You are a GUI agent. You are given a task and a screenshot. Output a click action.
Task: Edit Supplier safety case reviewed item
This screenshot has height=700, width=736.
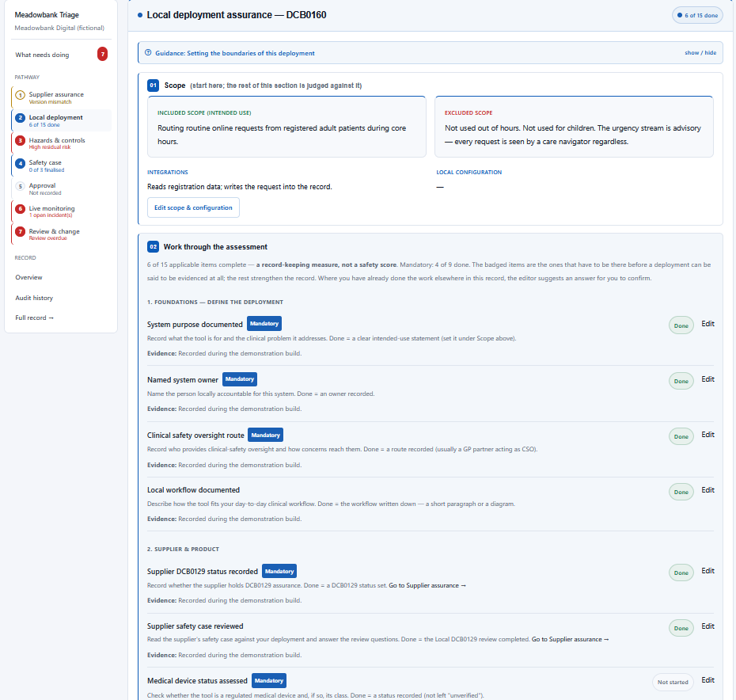tap(708, 626)
